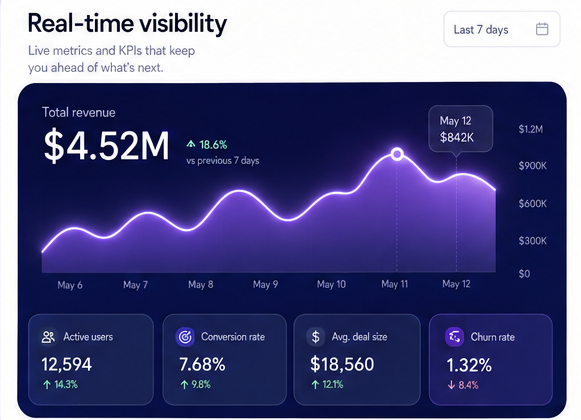
Task: Click the Active users card title
Action: [88, 337]
